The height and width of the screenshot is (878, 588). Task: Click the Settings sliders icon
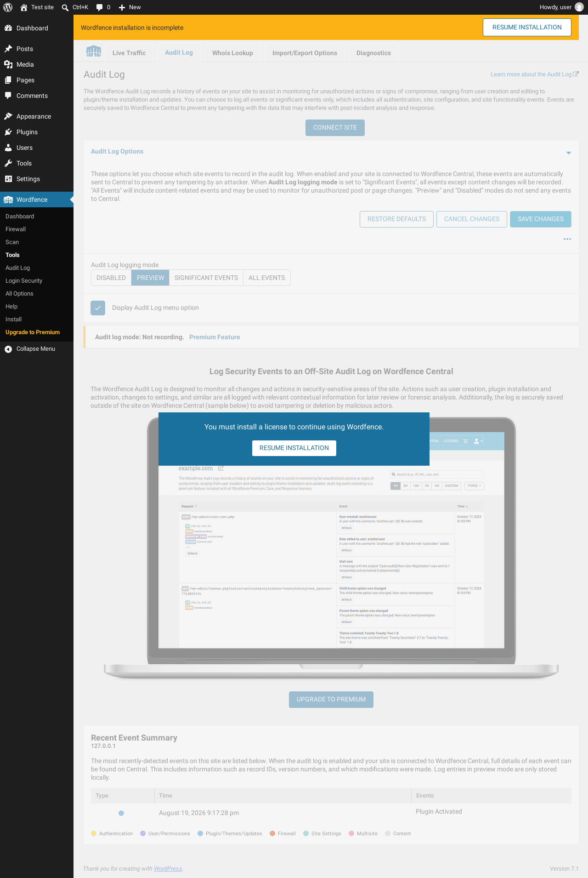click(x=8, y=179)
